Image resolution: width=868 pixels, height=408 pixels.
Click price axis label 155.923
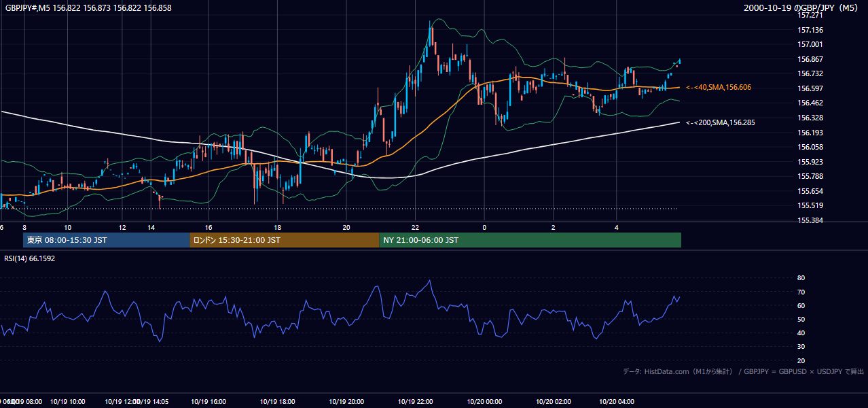[810, 162]
